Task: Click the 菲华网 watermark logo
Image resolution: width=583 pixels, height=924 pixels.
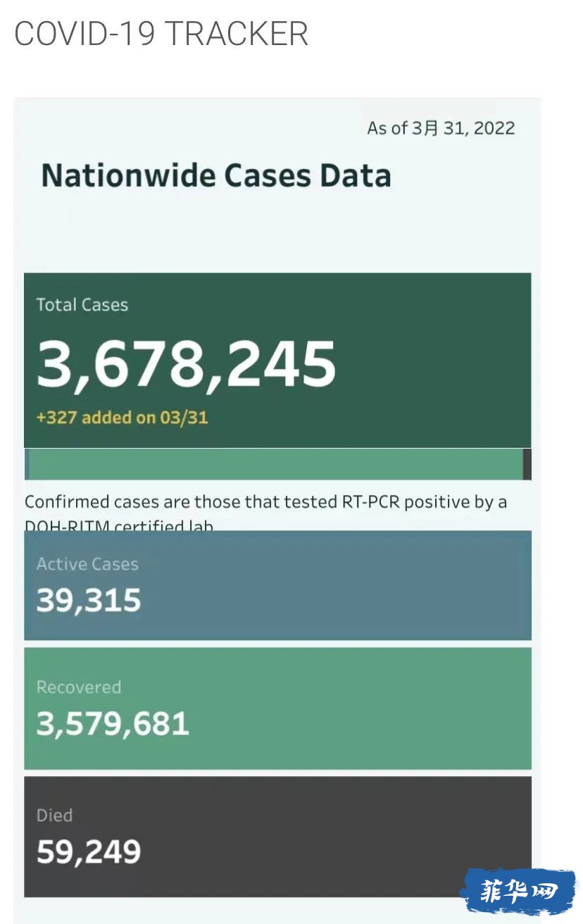Action: coord(518,893)
